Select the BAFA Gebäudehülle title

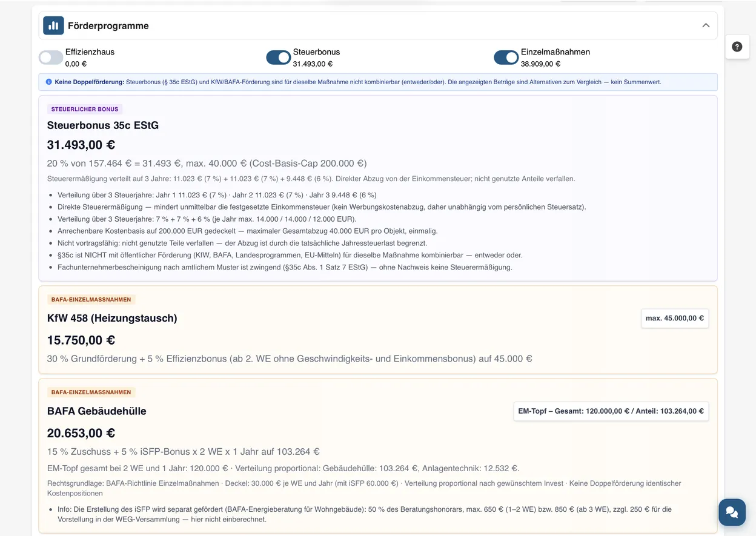(x=97, y=411)
